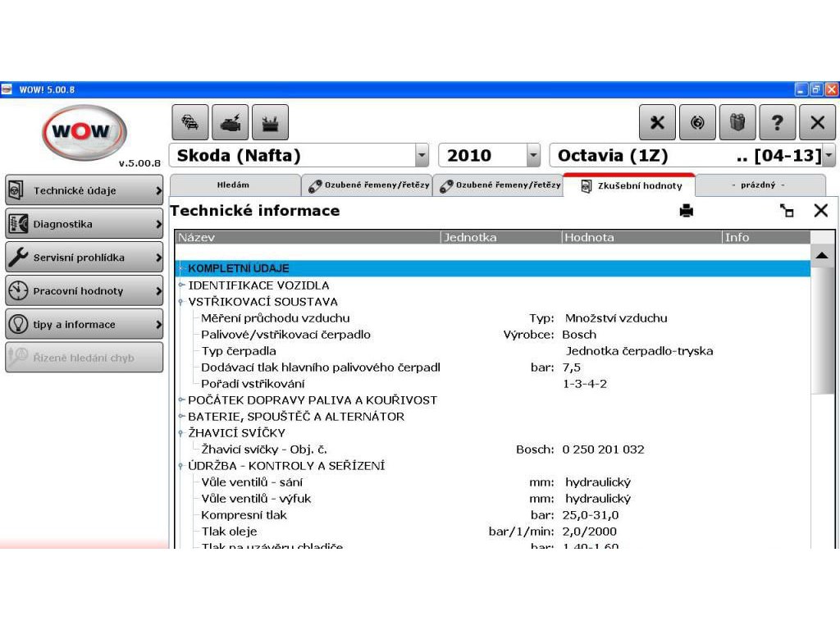
Task: Select the Zkušební hodnoty tab
Action: pyautogui.click(x=629, y=185)
